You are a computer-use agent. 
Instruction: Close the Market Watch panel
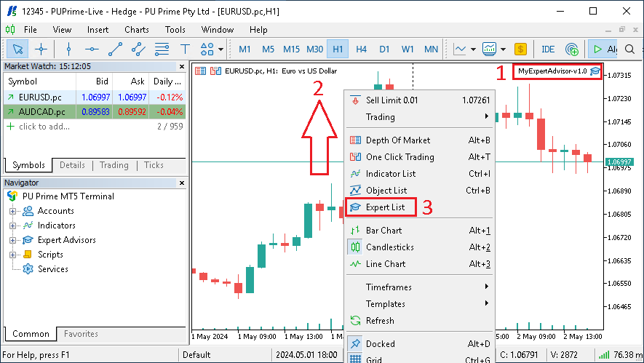point(182,66)
